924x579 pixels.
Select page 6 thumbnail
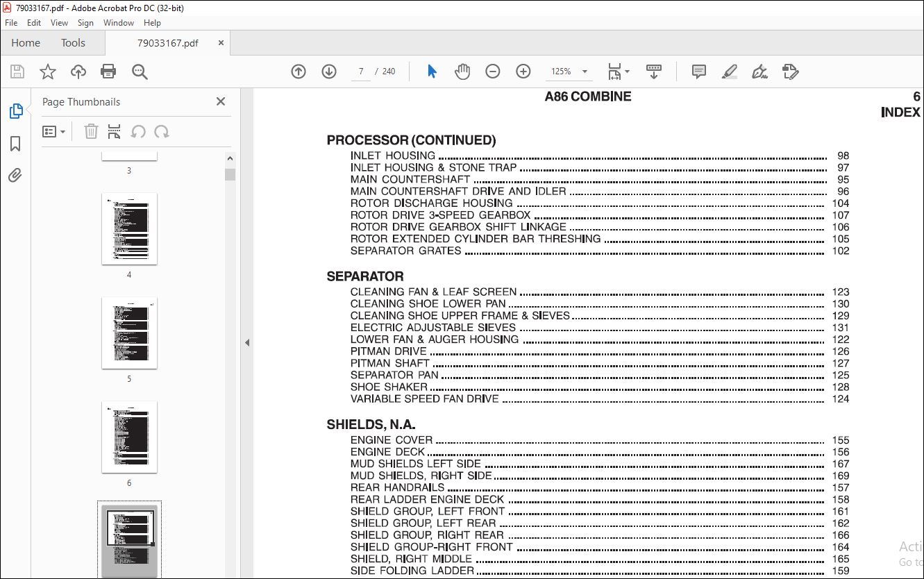[x=129, y=437]
